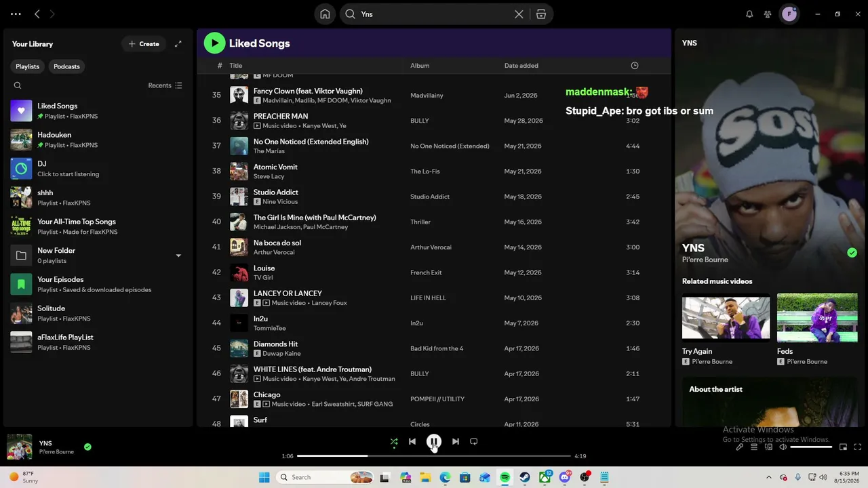Open Your All-Time Top Songs playlist
The image size is (868, 488).
[x=98, y=226]
